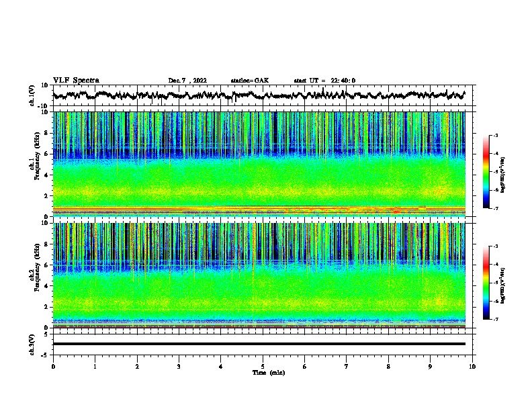Click inside the ch.2 spectrogram panel
The image size is (532, 411).
259,275
